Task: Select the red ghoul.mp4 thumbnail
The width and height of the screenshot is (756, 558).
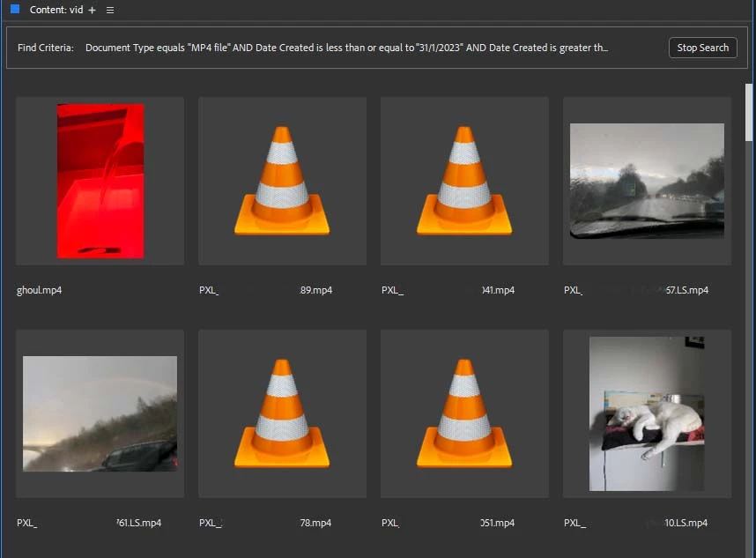Action: coord(100,182)
